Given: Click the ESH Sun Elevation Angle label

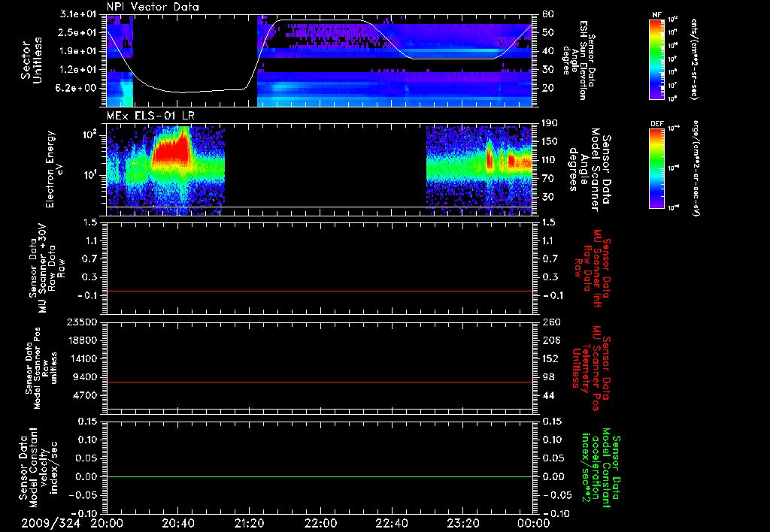Looking at the screenshot, I should pyautogui.click(x=581, y=60).
